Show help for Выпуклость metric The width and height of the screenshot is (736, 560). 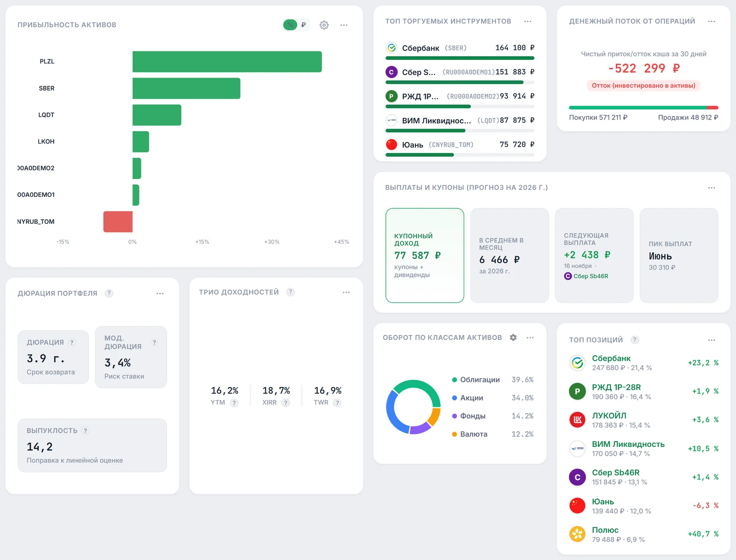[x=85, y=430]
